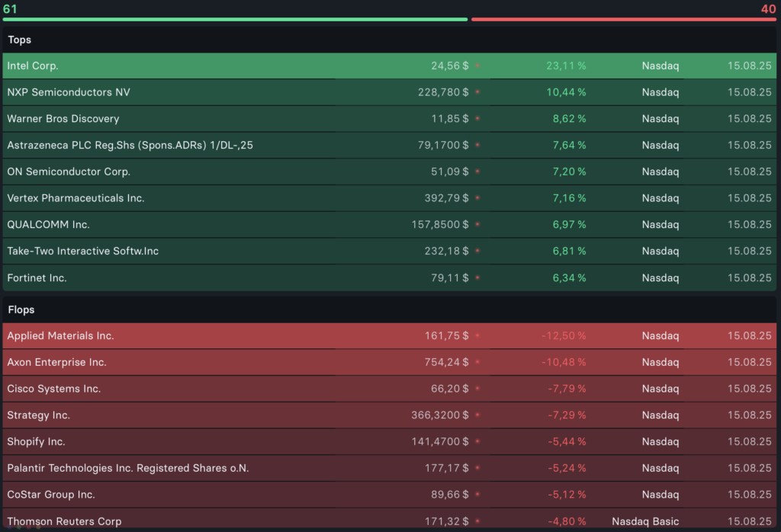Click QUALCOMM Inc. name
This screenshot has width=781, height=532.
pyautogui.click(x=48, y=224)
